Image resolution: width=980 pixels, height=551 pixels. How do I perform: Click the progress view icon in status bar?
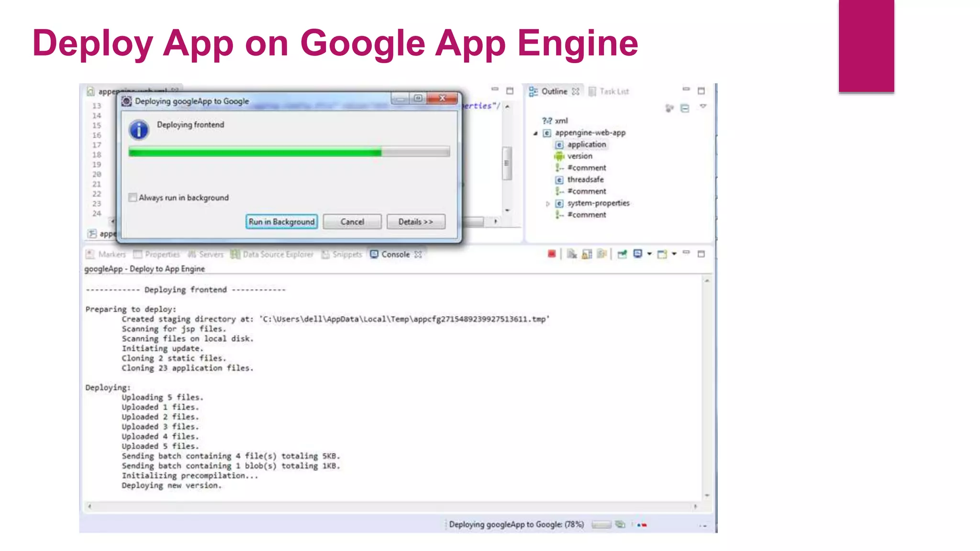(620, 525)
